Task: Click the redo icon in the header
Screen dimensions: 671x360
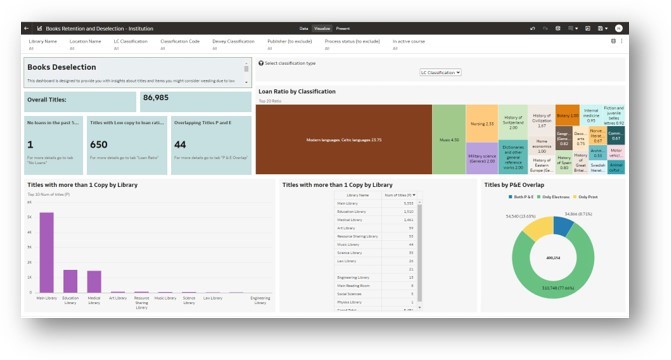Action: (545, 29)
